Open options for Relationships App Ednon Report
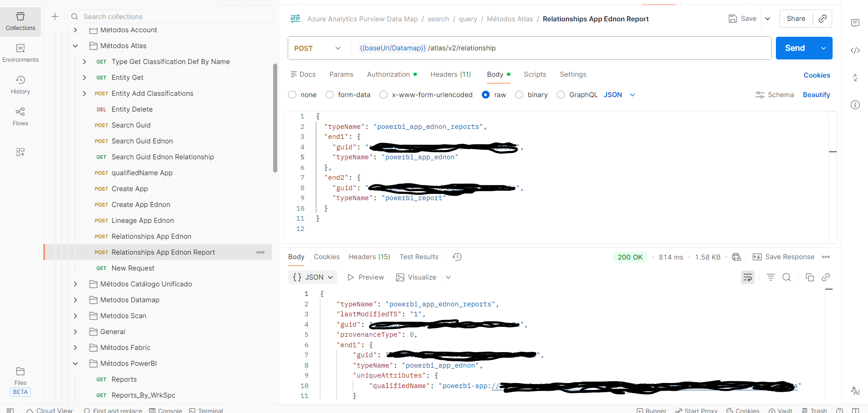The image size is (868, 413). tap(260, 252)
